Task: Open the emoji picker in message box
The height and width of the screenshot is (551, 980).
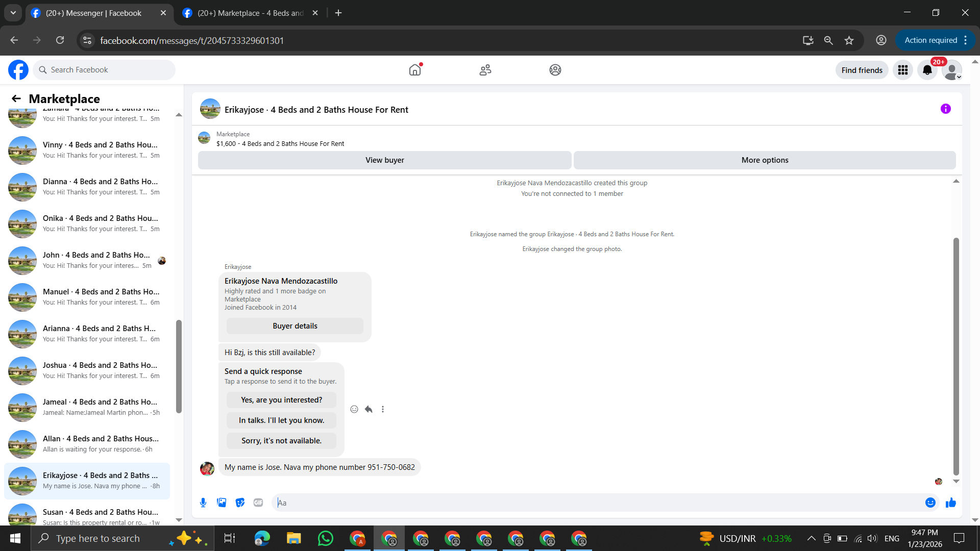Action: point(930,503)
